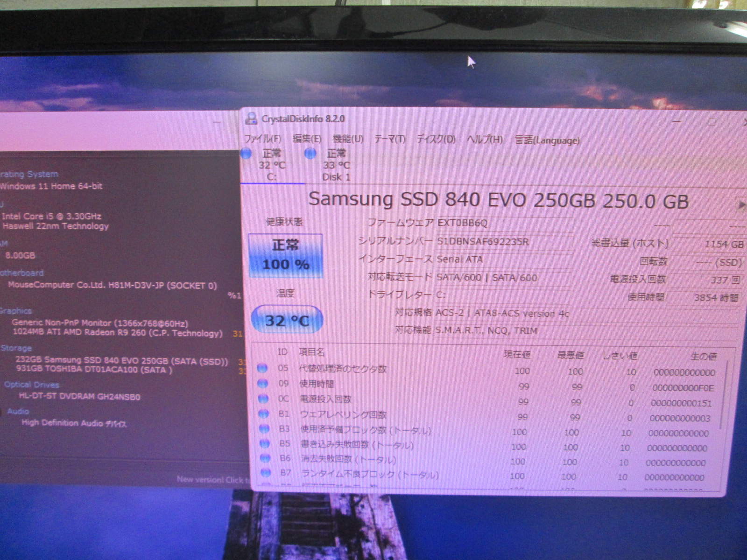Image resolution: width=747 pixels, height=560 pixels.
Task: Click the CrystalDiskInfo title bar app icon
Action: (x=251, y=119)
